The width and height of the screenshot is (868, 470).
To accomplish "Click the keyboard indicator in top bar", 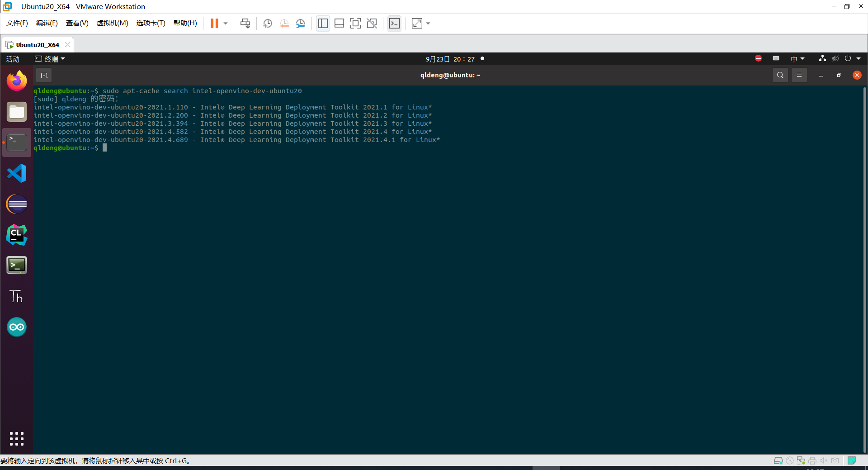I will click(x=776, y=58).
